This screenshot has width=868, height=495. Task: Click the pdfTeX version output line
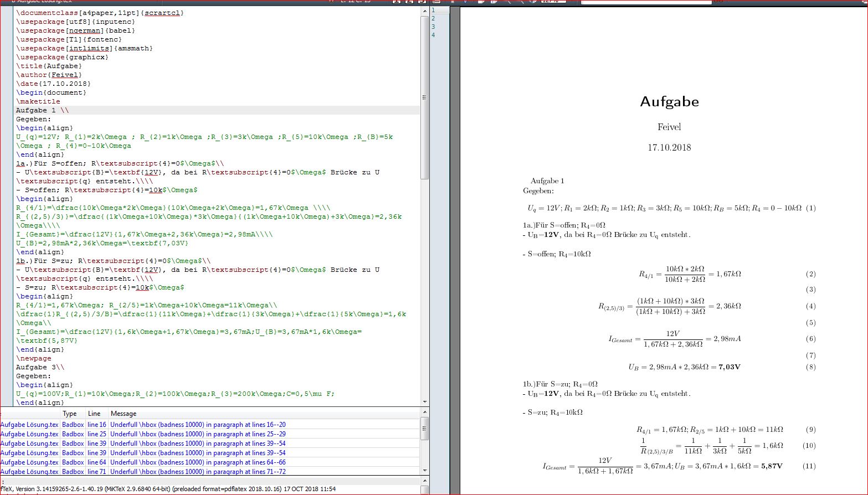[x=168, y=489]
